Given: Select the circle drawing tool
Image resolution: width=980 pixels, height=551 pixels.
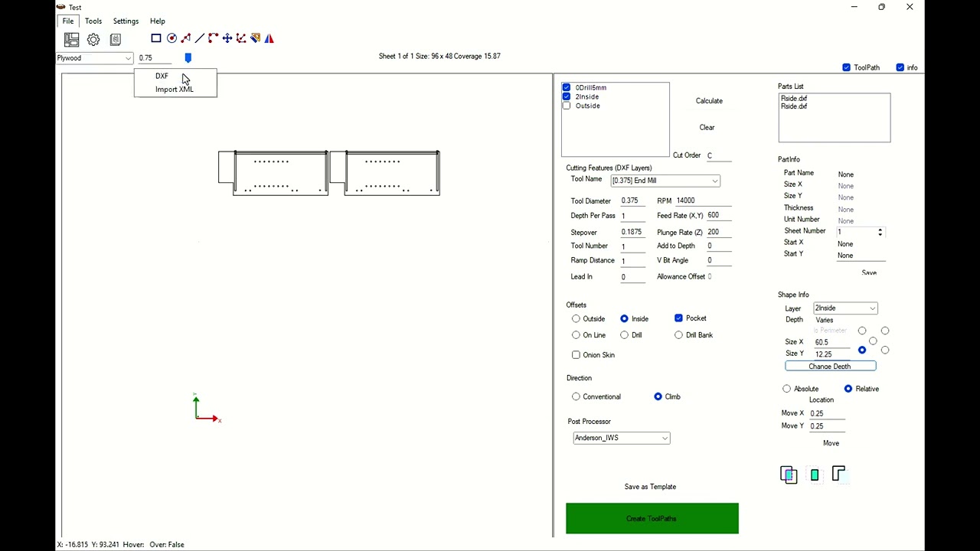Looking at the screenshot, I should (x=171, y=38).
